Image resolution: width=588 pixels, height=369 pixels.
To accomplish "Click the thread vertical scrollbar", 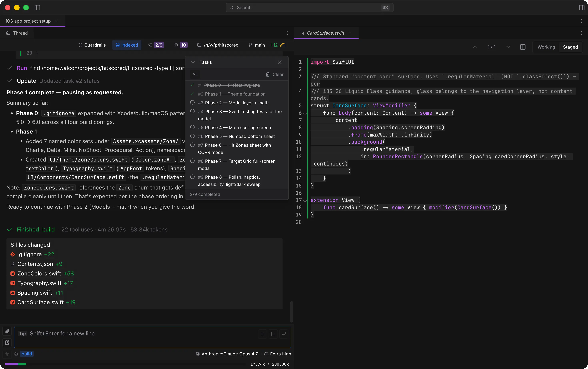I will (x=292, y=312).
